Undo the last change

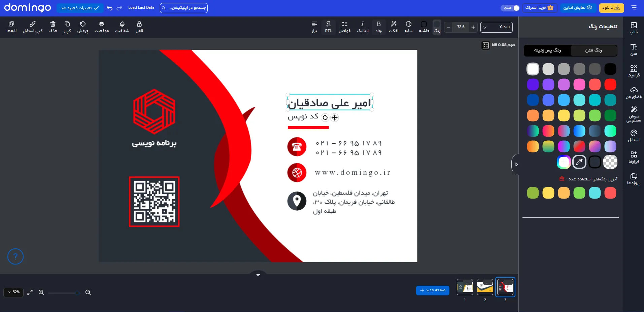point(109,8)
